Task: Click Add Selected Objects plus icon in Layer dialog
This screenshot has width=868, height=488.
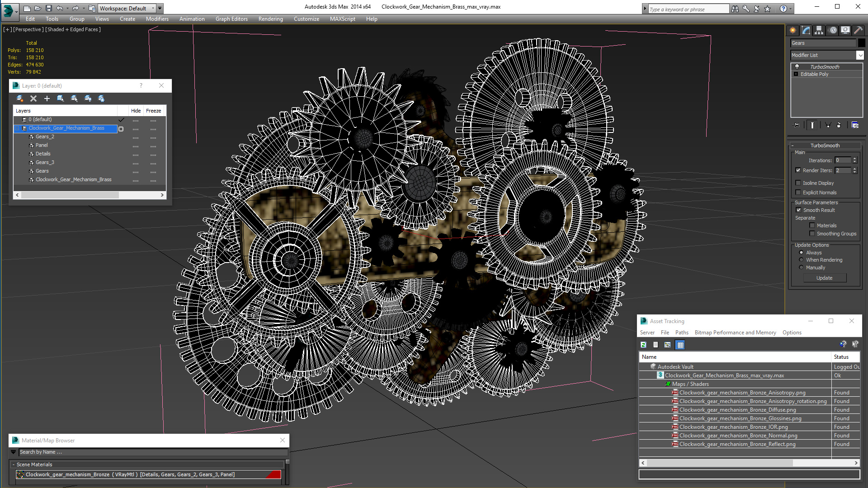Action: [x=47, y=99]
